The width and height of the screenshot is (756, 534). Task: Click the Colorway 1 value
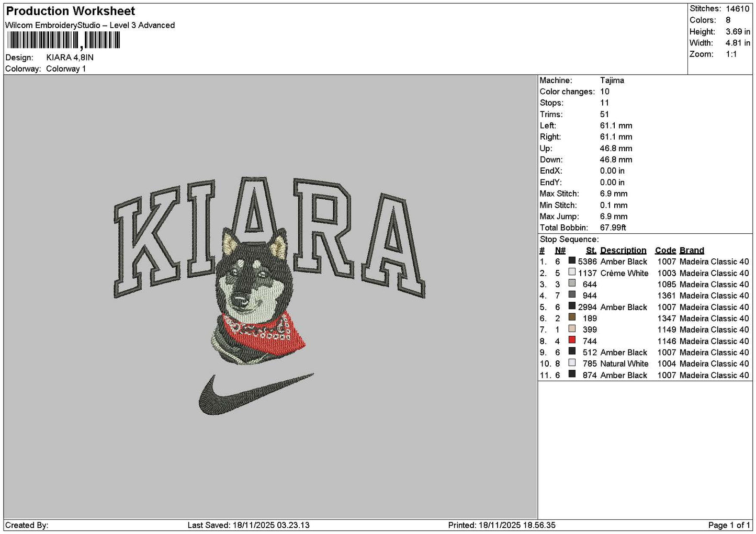[66, 69]
